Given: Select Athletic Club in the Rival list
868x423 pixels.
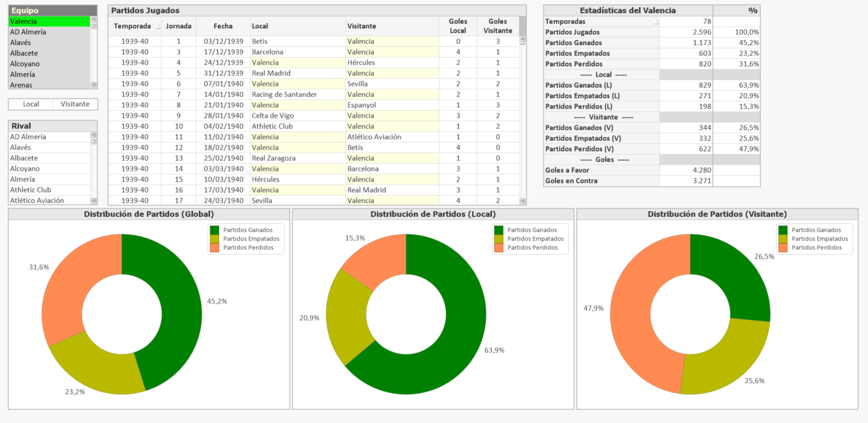Looking at the screenshot, I should [49, 190].
